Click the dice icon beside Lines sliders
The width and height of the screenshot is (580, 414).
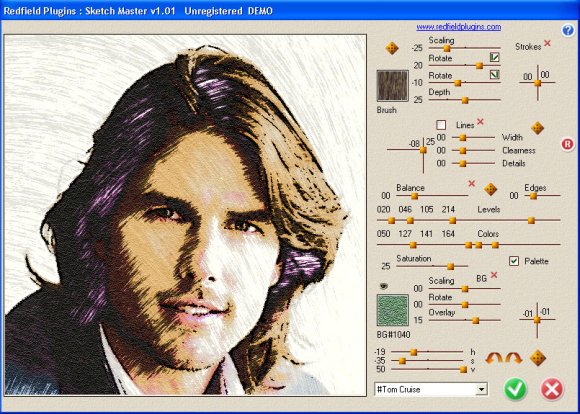pos(537,128)
